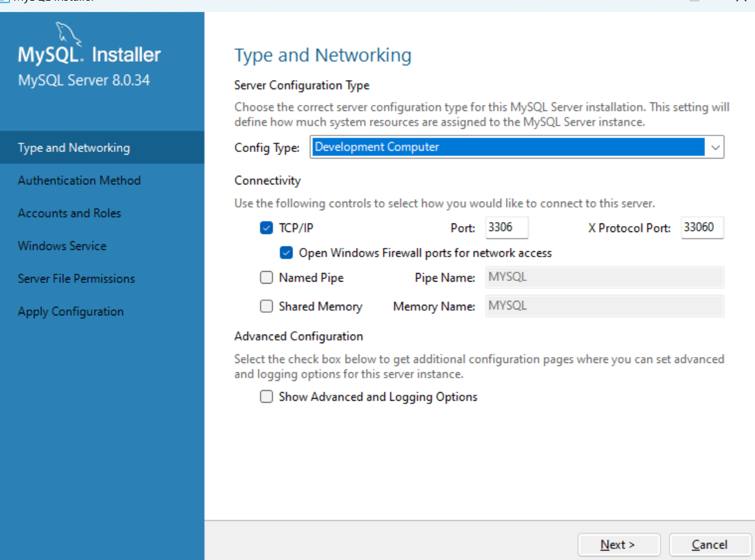
Task: Click the X Protocol Port label
Action: point(629,228)
